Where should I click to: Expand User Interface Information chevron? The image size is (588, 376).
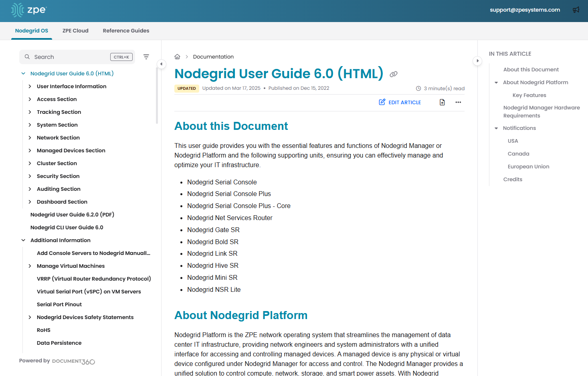coord(30,86)
